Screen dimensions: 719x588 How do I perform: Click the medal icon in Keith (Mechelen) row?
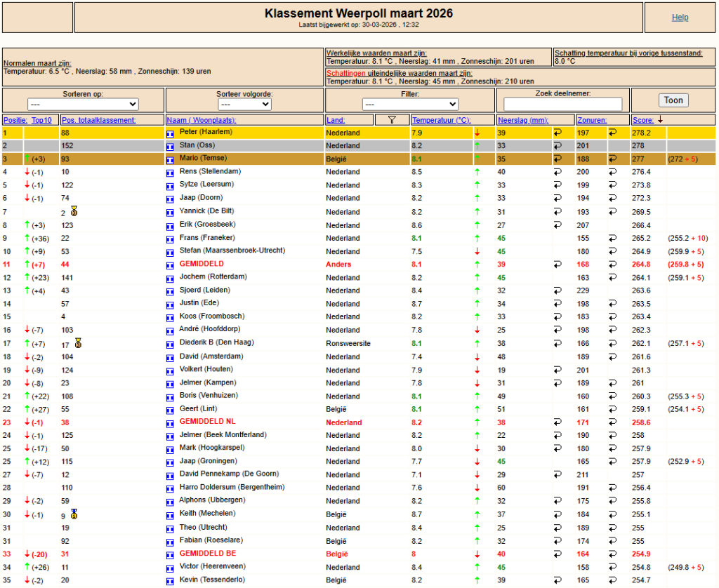click(74, 514)
